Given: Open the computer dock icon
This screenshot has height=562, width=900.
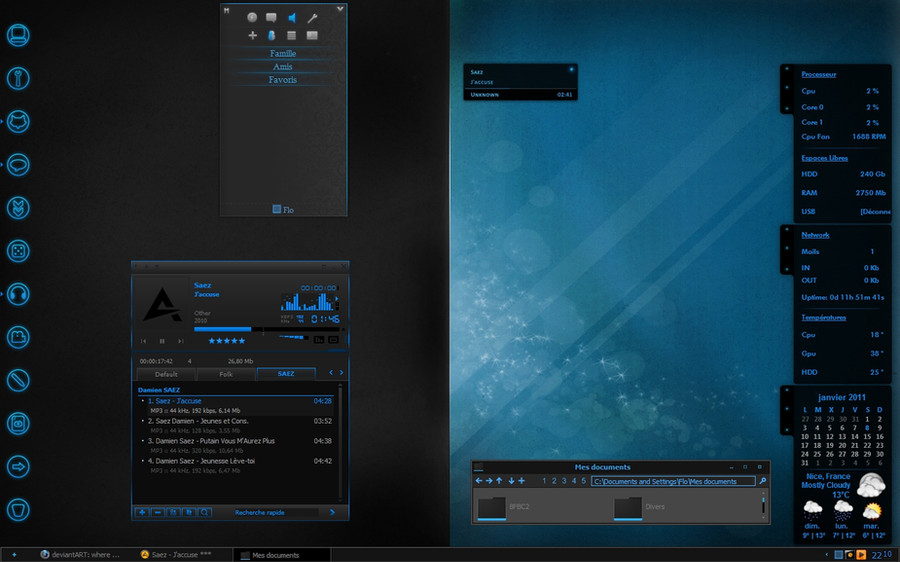Looking at the screenshot, I should click(x=18, y=35).
